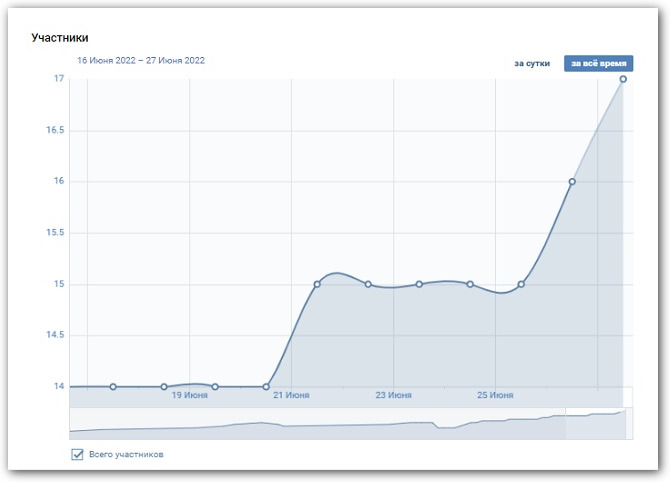Click the first data point at value 15
670x482 pixels.
[x=317, y=284]
